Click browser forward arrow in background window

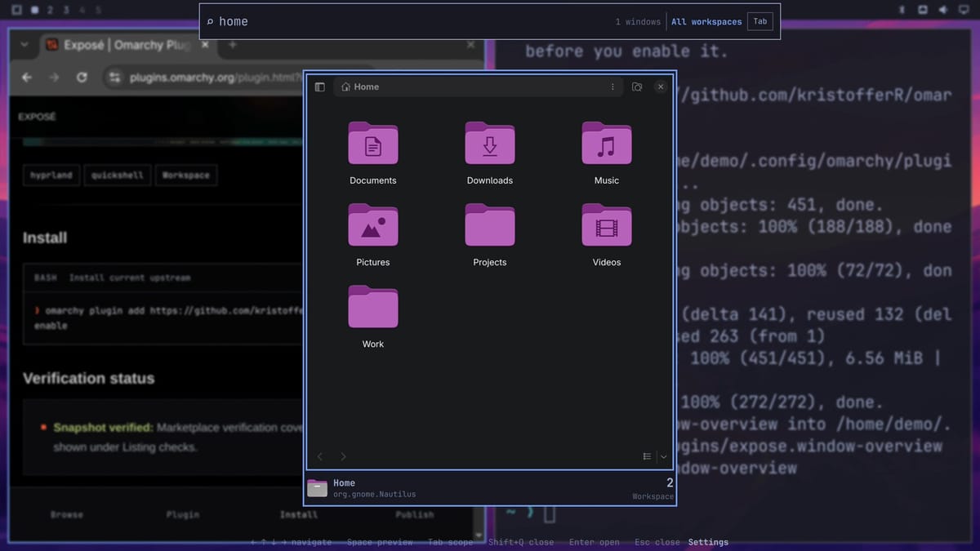[54, 77]
